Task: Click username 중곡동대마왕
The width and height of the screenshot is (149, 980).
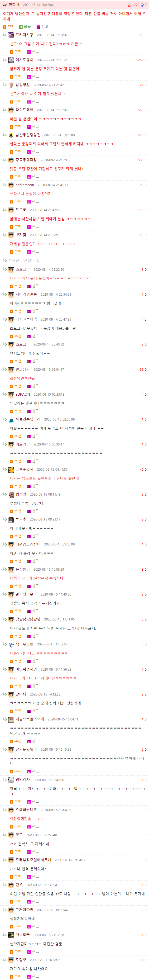Action: [x=26, y=160]
